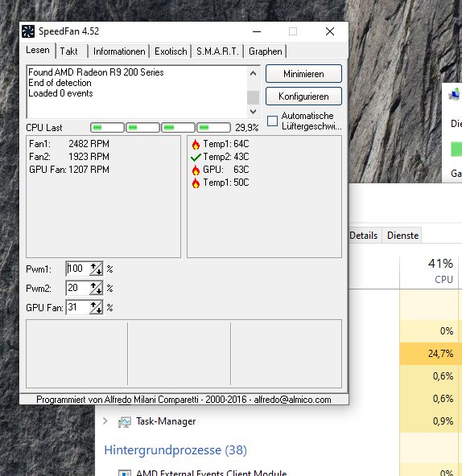Viewport: 462px width, 476px height.
Task: Open the S.M.A.R.T. tab
Action: click(217, 51)
